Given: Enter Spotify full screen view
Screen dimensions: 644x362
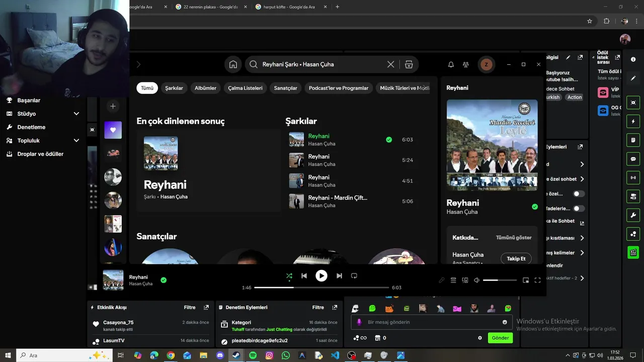Looking at the screenshot, I should click(537, 280).
